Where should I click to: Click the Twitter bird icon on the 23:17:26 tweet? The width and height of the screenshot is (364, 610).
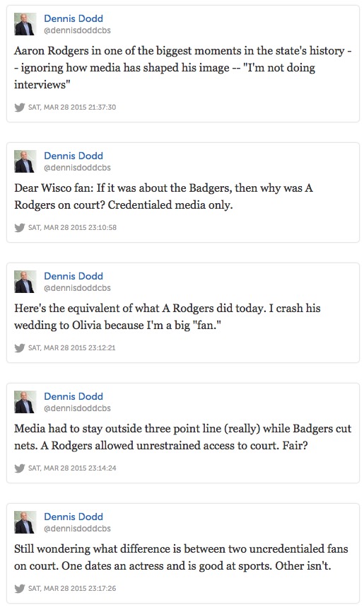[19, 588]
